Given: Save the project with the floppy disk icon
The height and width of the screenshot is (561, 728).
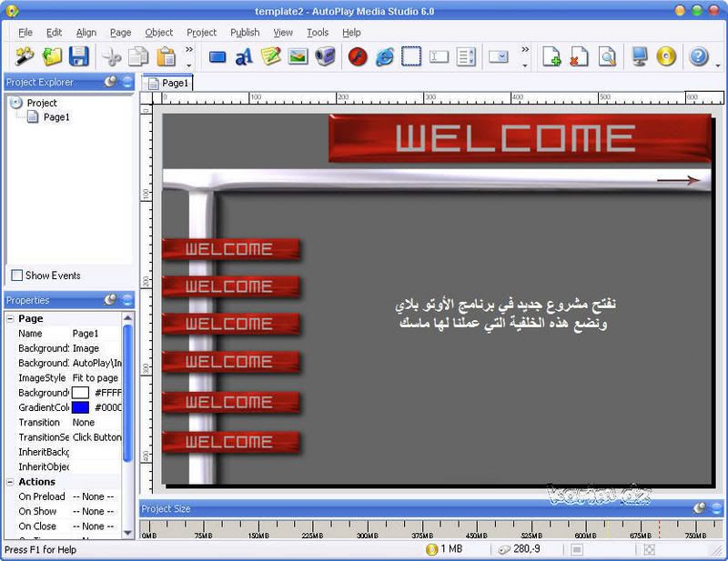Looking at the screenshot, I should pos(79,57).
